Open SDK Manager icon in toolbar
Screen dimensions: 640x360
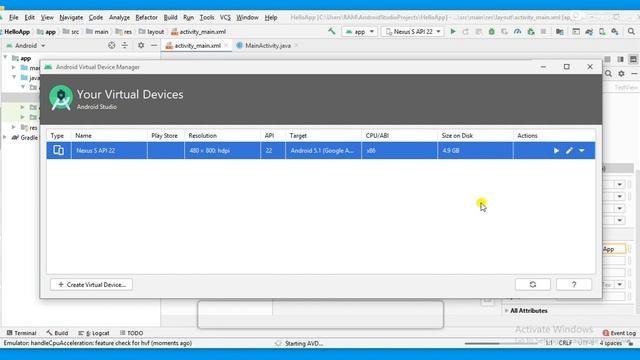[x=615, y=31]
